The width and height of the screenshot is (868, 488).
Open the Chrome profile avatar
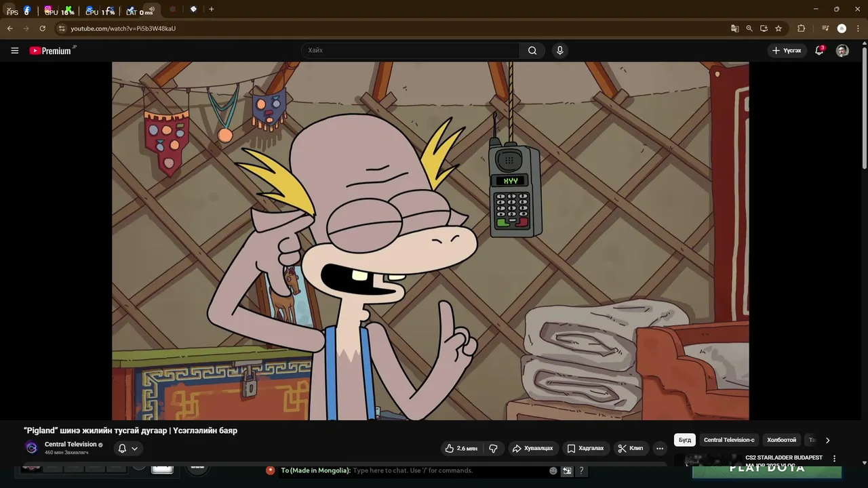click(842, 28)
